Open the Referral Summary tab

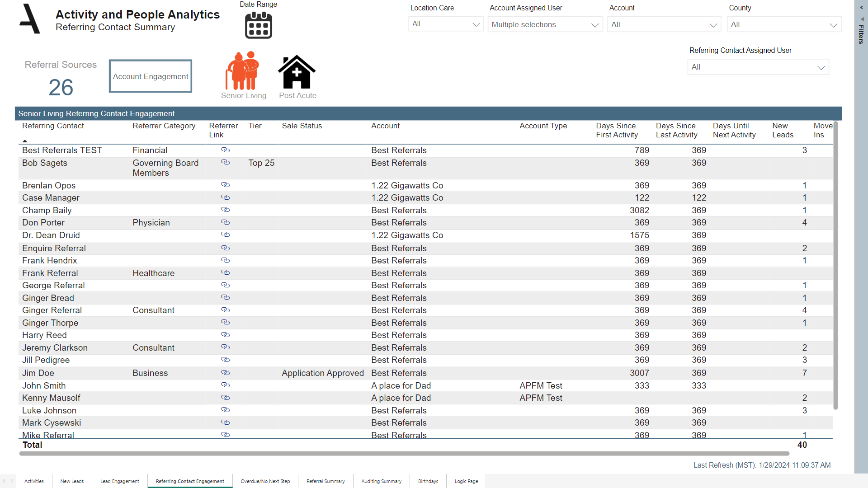pyautogui.click(x=325, y=481)
